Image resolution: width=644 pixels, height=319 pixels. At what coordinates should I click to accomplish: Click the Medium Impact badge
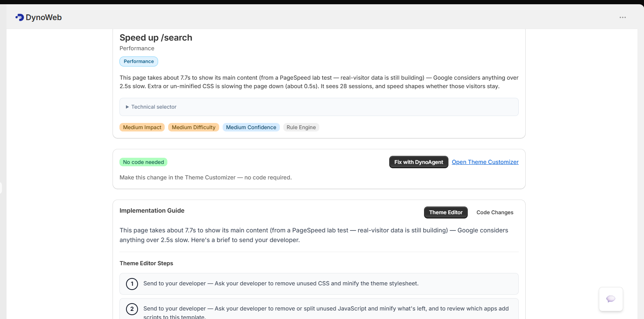click(142, 127)
